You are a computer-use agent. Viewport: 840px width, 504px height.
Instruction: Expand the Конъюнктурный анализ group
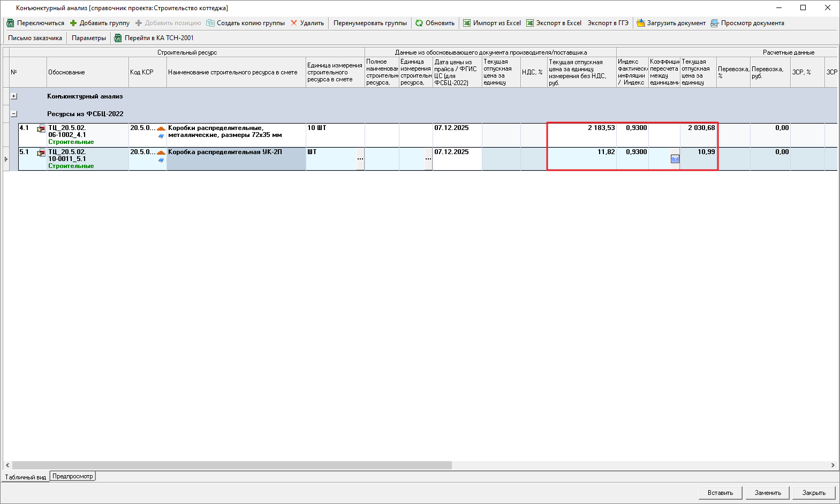[14, 96]
